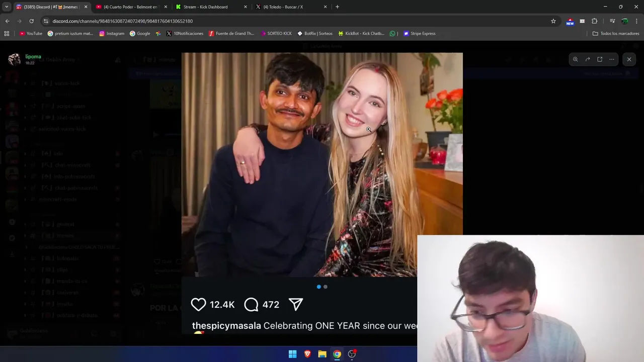The height and width of the screenshot is (362, 644).
Task: Close the Cuarto Poder tab
Action: (166, 7)
